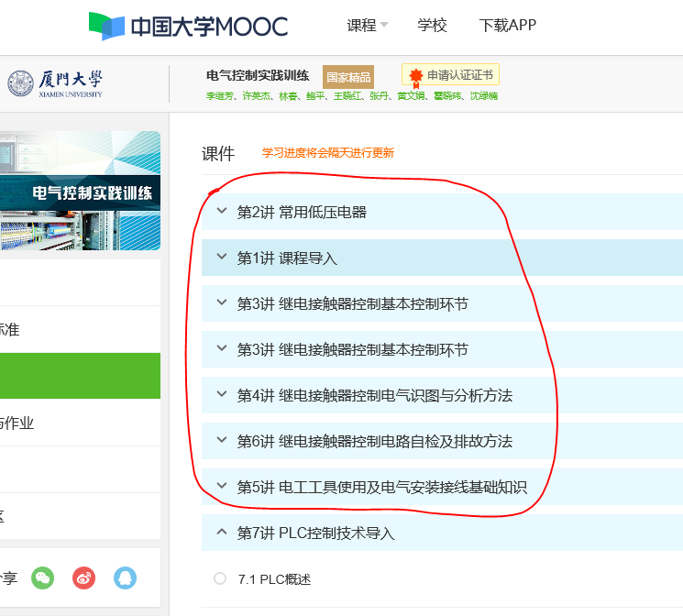Image resolution: width=683 pixels, height=616 pixels.
Task: Open instructor 王晓红's profile
Action: pyautogui.click(x=347, y=96)
